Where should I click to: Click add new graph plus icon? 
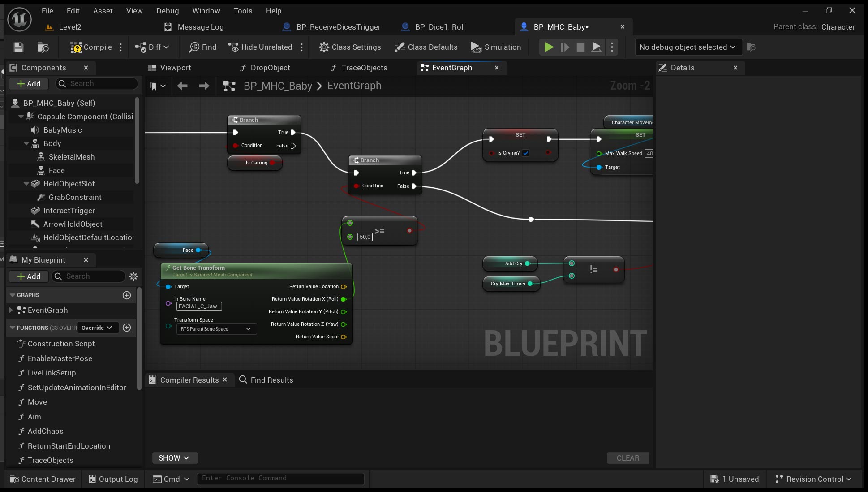coord(127,295)
